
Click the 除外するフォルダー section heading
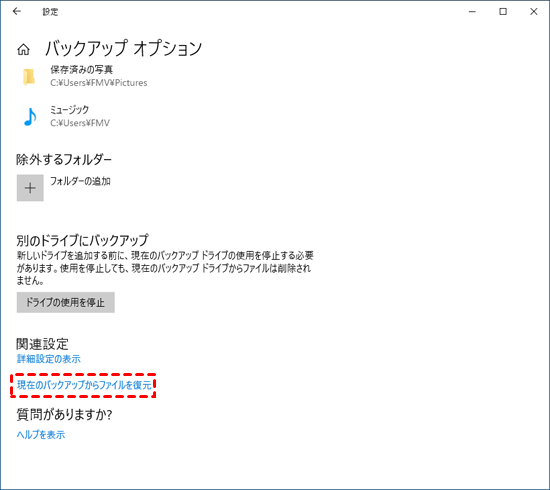click(x=64, y=160)
